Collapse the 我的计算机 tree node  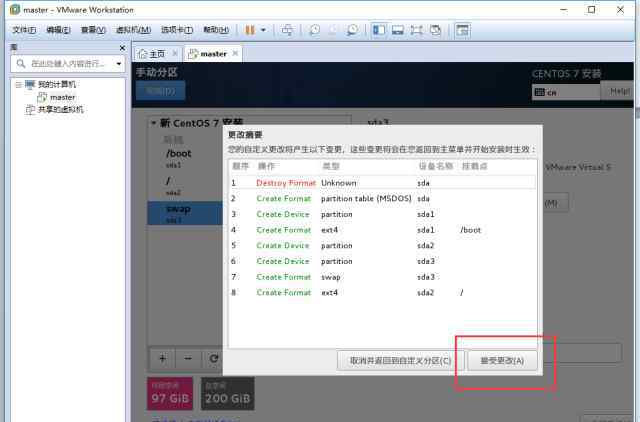coord(18,84)
